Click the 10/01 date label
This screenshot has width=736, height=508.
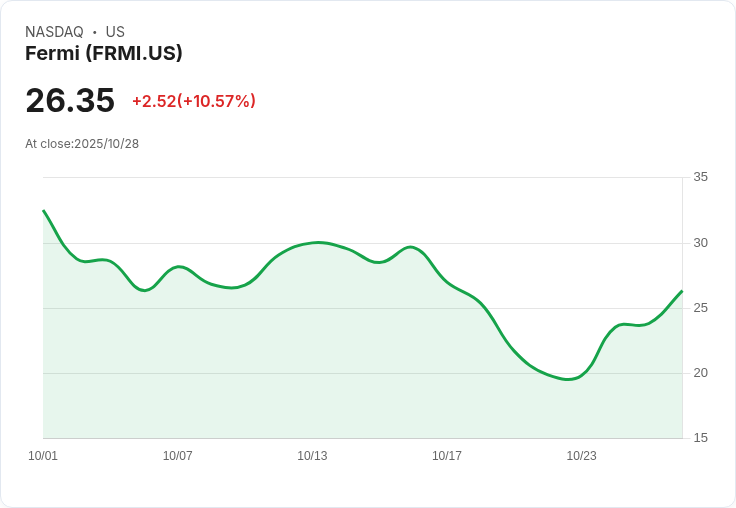(x=43, y=456)
